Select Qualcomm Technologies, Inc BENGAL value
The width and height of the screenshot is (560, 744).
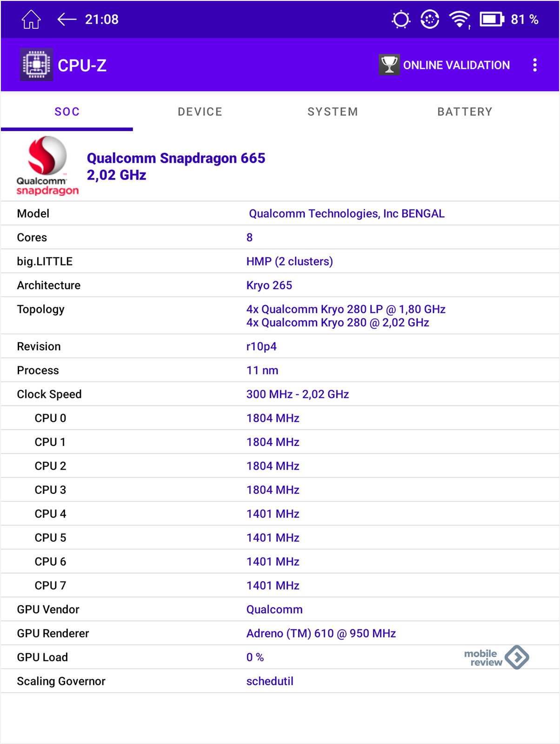347,213
